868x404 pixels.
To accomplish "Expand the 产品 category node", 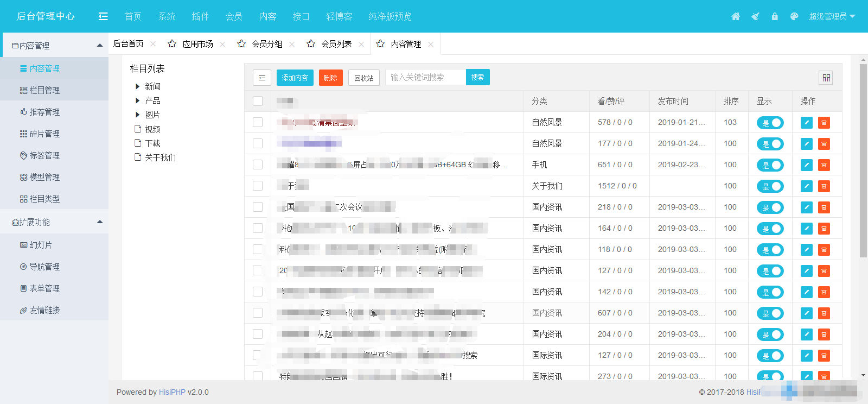I will click(x=137, y=100).
